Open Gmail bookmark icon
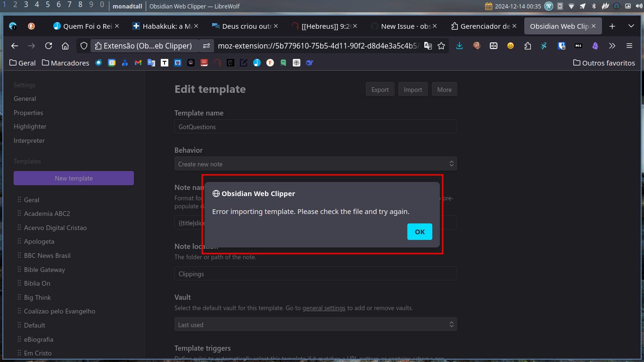The width and height of the screenshot is (644, 362). pyautogui.click(x=138, y=63)
